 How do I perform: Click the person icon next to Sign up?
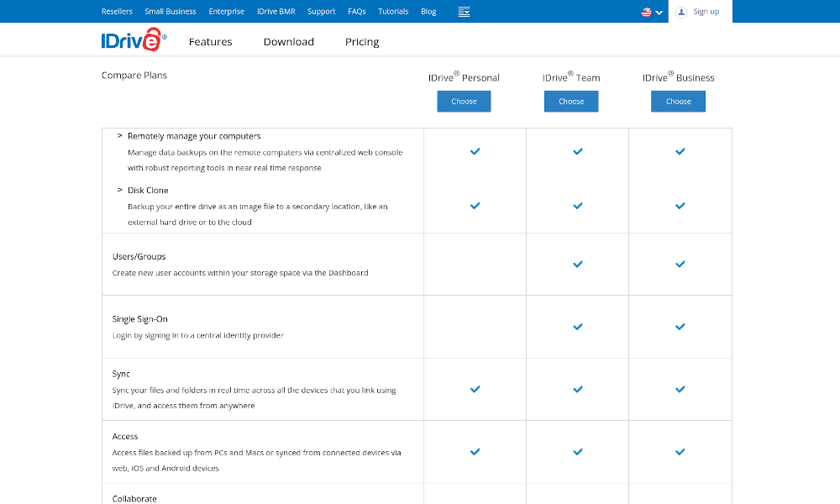[x=680, y=12]
